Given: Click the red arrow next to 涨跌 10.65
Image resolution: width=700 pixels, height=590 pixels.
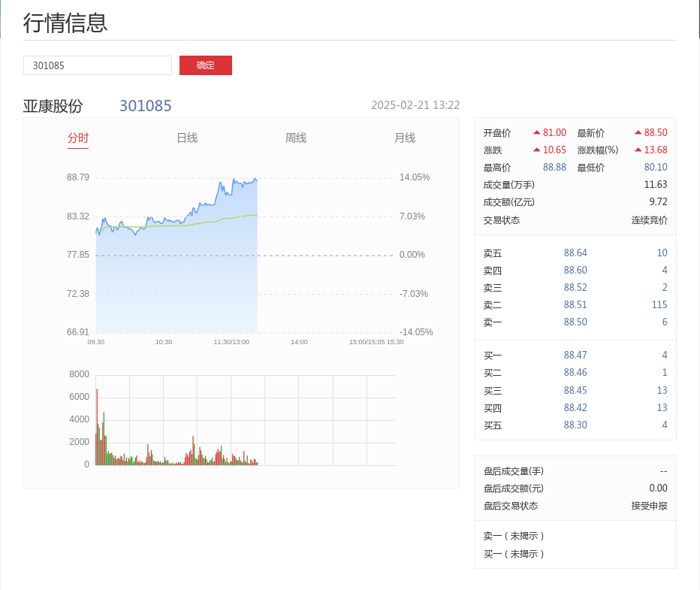Looking at the screenshot, I should click(x=537, y=150).
